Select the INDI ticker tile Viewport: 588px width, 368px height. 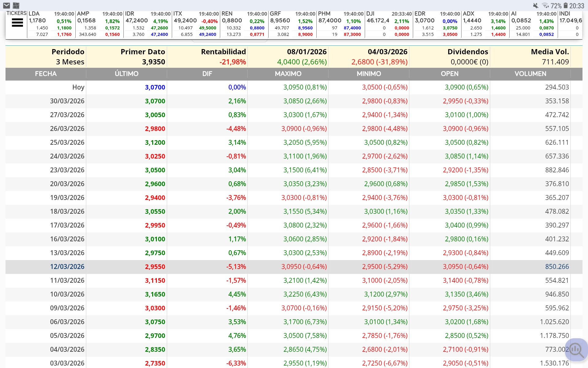tap(570, 24)
